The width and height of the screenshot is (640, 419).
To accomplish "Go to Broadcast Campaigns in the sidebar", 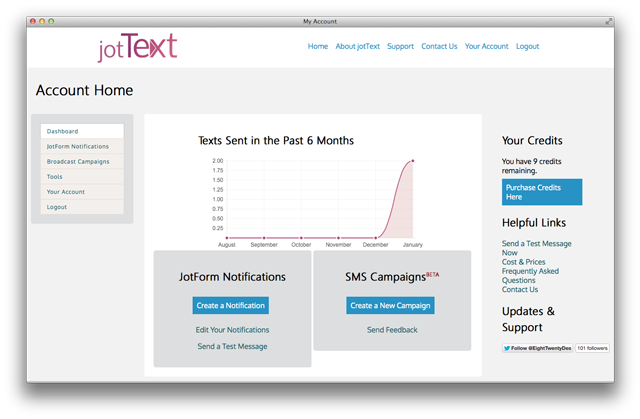I will click(x=77, y=161).
